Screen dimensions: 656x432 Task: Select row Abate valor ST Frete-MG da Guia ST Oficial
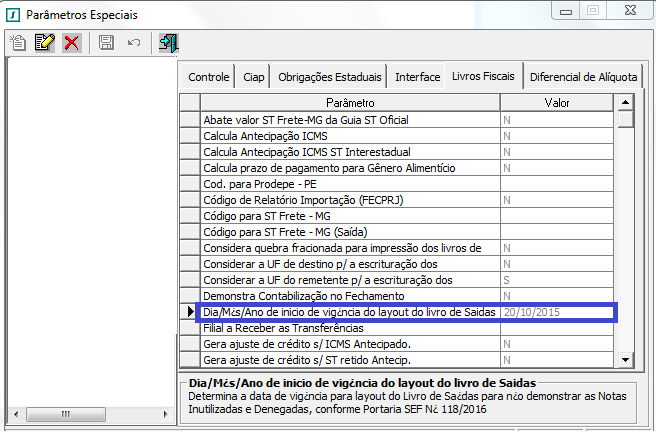pos(350,120)
